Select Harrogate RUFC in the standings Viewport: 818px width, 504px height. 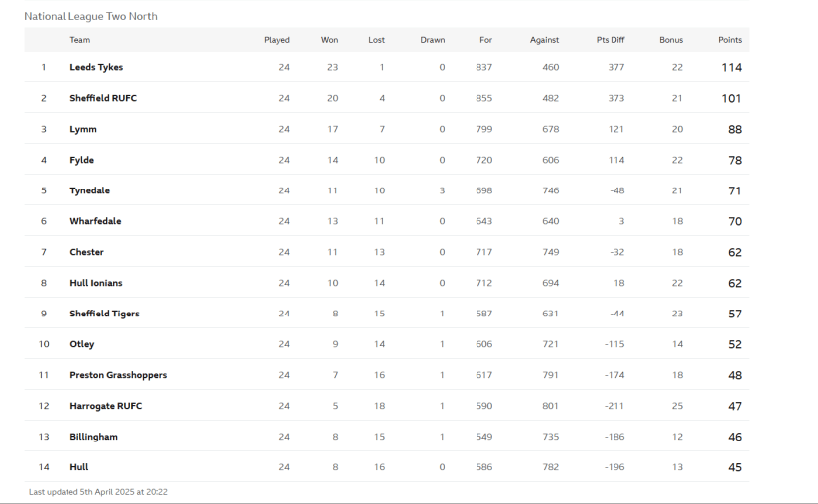point(106,406)
